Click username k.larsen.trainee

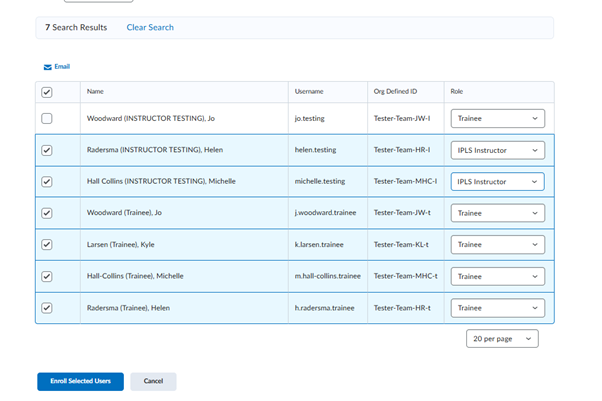(319, 245)
